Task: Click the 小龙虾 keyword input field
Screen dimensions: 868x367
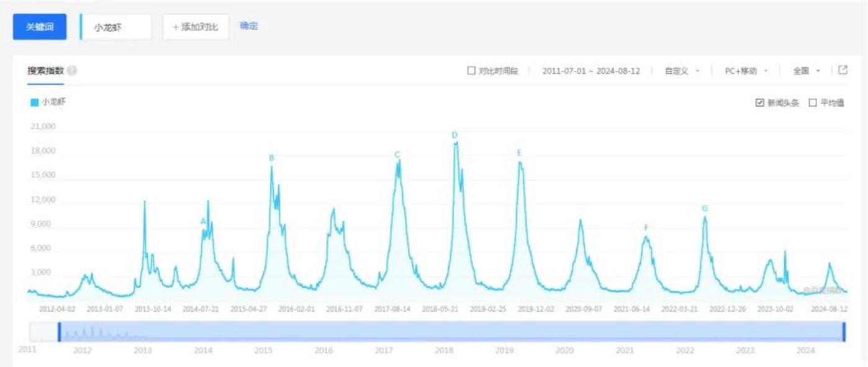Action: pos(117,27)
